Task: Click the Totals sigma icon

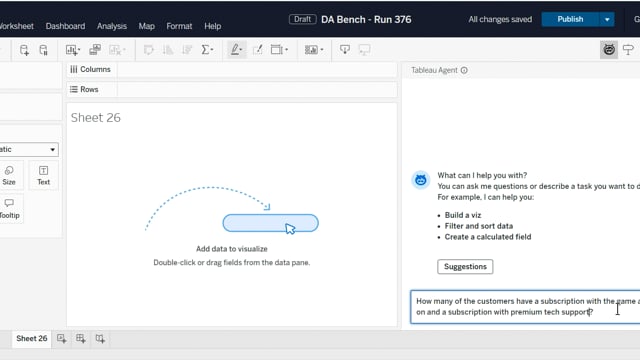Action: tap(205, 50)
